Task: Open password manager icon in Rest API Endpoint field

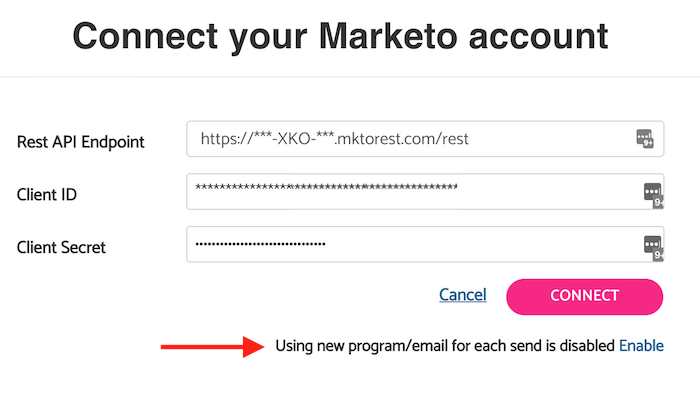Action: click(645, 138)
